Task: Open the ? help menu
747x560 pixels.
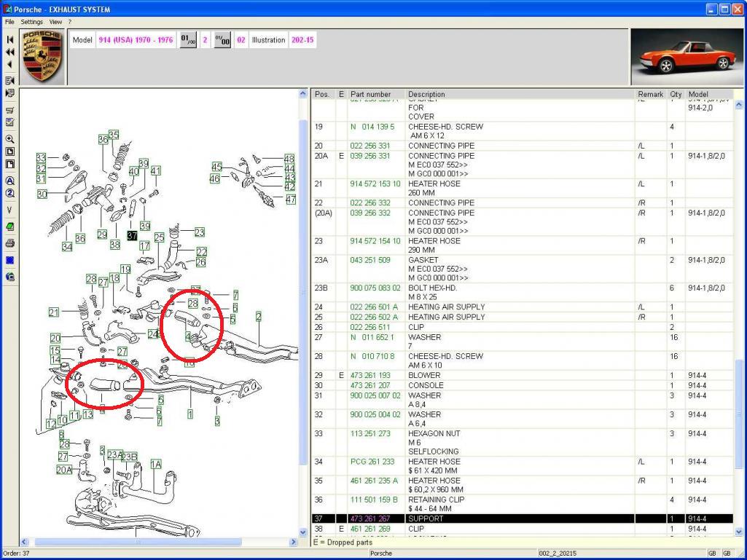Action: pyautogui.click(x=69, y=22)
